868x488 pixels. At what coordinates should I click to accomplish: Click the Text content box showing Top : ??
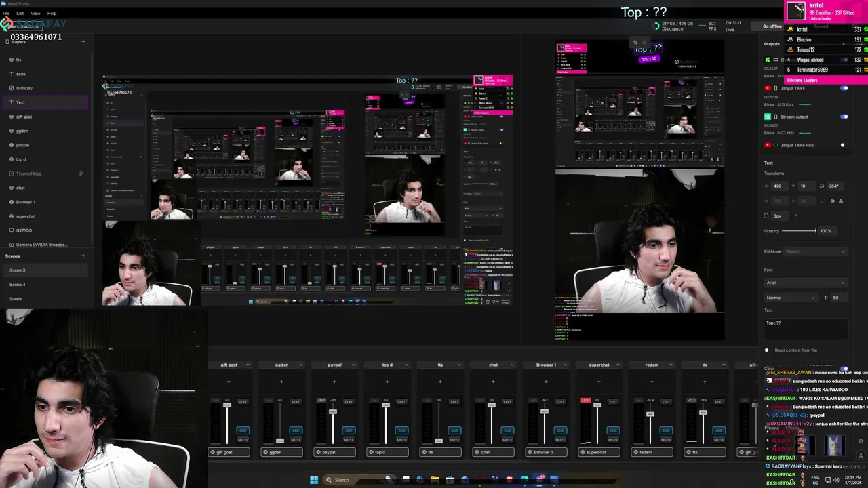[806, 327]
